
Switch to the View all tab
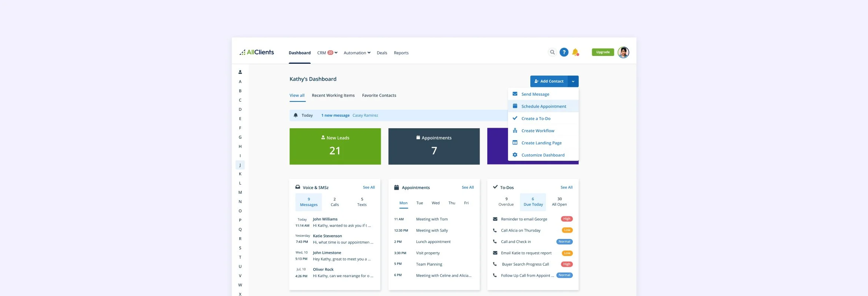[297, 95]
